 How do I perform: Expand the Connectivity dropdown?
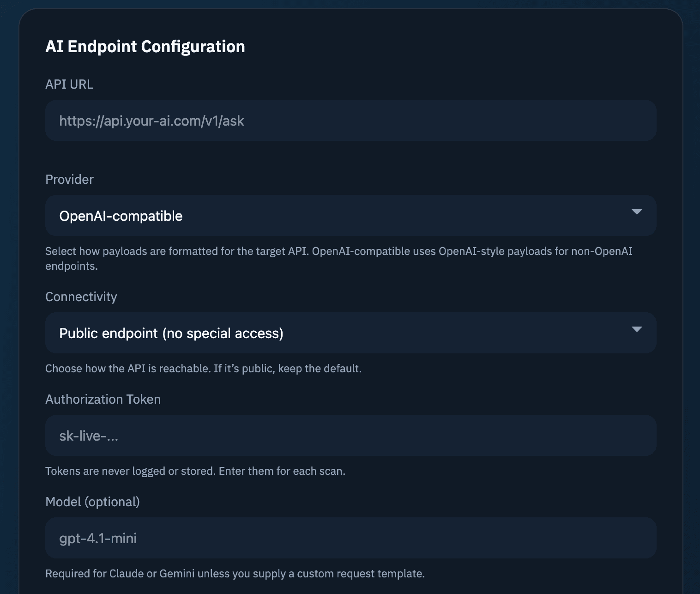click(x=350, y=333)
